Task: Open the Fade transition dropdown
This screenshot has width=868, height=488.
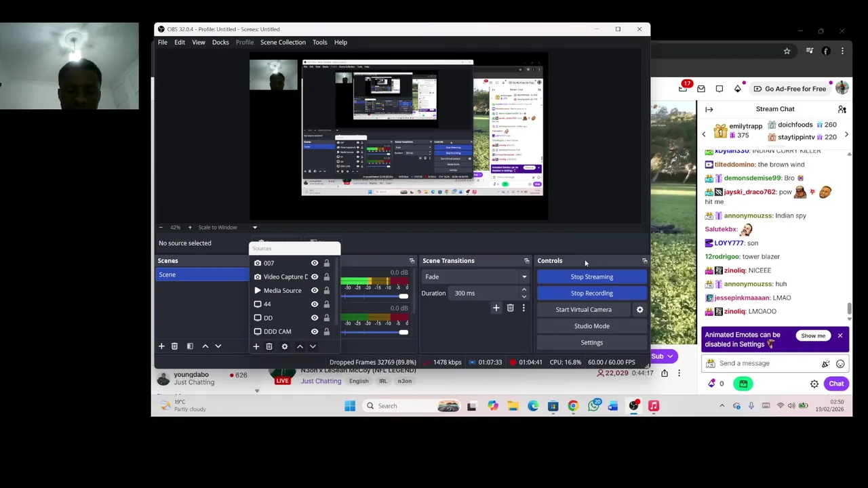Action: point(475,277)
